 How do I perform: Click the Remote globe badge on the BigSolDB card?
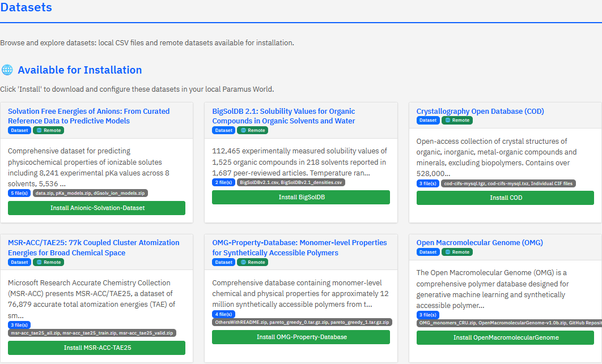click(x=252, y=130)
